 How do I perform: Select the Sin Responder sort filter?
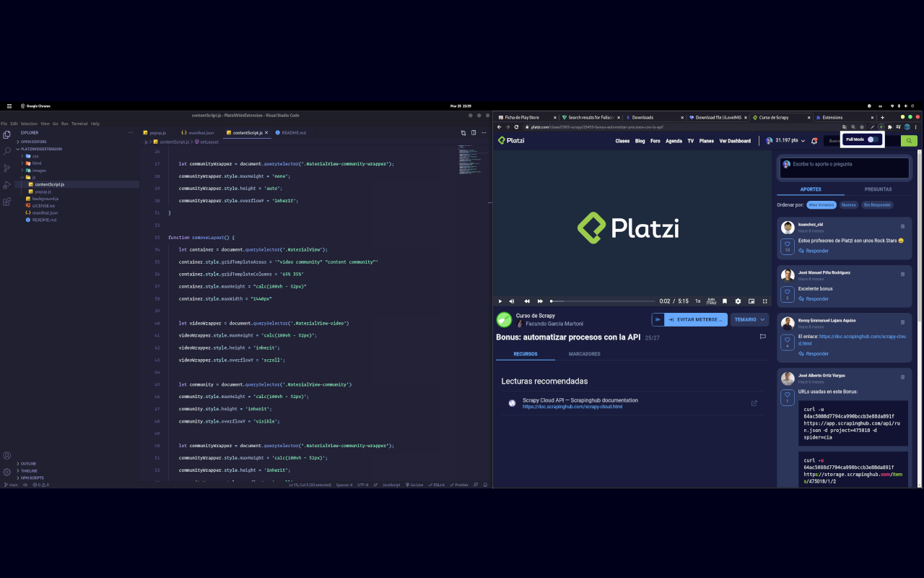click(x=877, y=204)
